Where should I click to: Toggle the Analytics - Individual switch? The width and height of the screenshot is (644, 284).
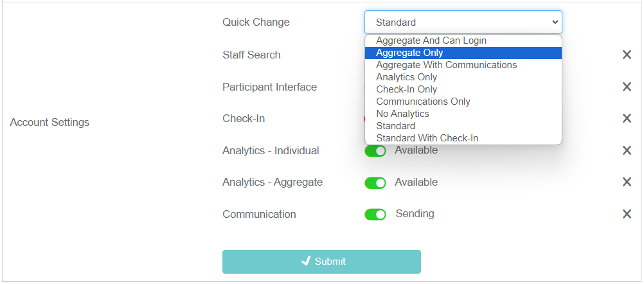pyautogui.click(x=375, y=151)
